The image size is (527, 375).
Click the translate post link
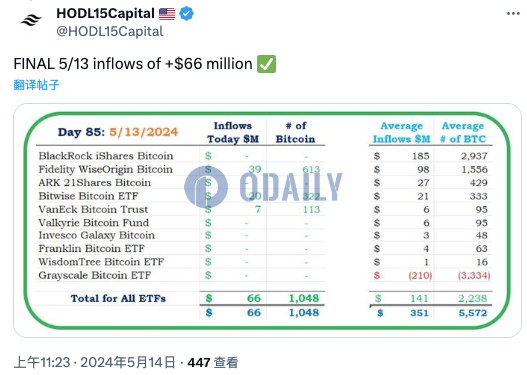click(x=36, y=85)
